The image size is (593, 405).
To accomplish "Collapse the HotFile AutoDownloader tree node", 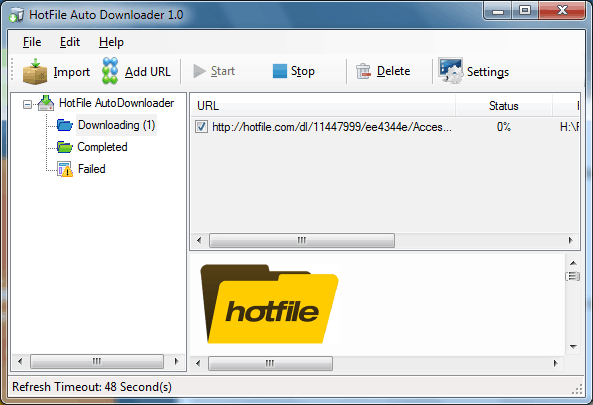I will [x=27, y=104].
